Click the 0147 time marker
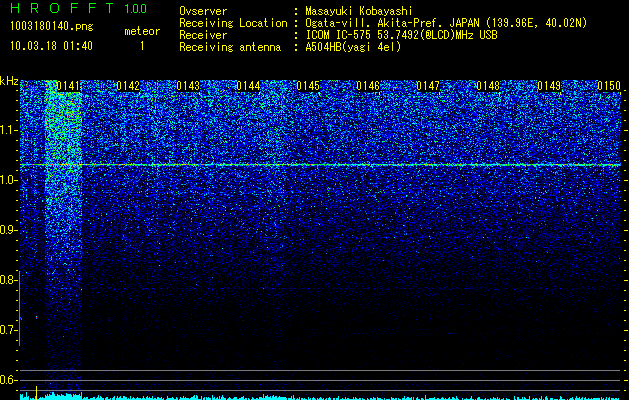 tap(428, 86)
